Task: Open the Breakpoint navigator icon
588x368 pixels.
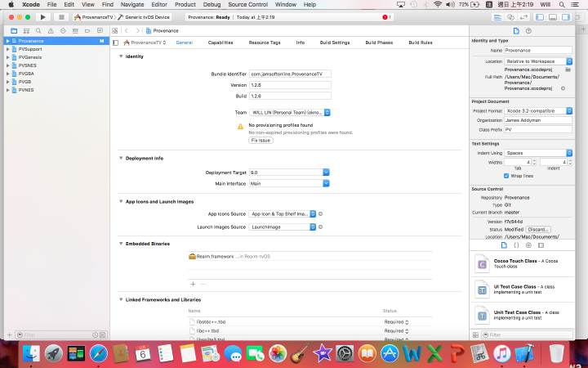Action: coord(87,31)
